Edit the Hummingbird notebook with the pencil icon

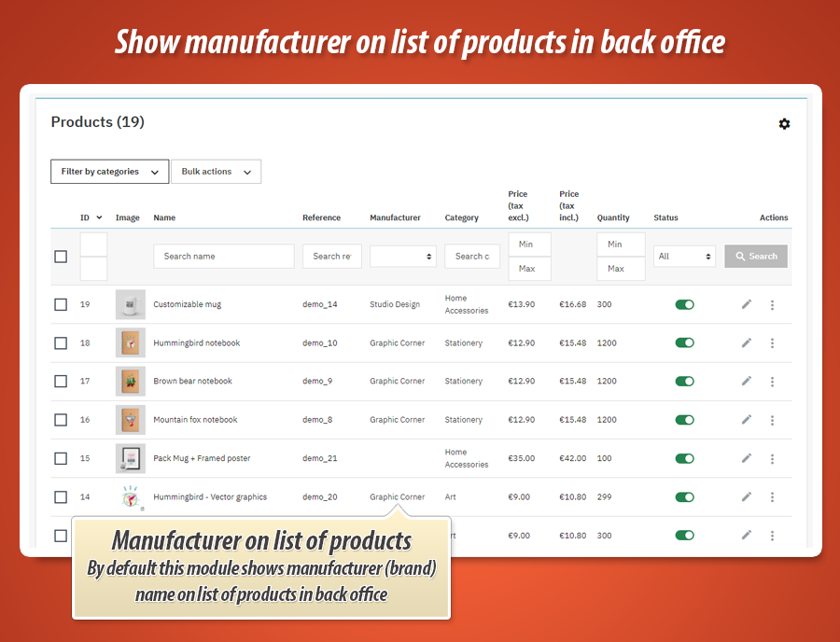click(x=746, y=342)
